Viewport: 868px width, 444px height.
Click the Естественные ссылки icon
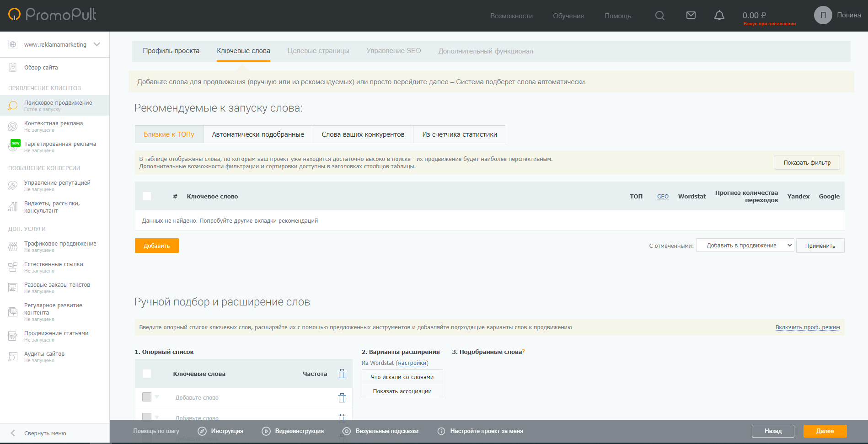[x=13, y=267]
